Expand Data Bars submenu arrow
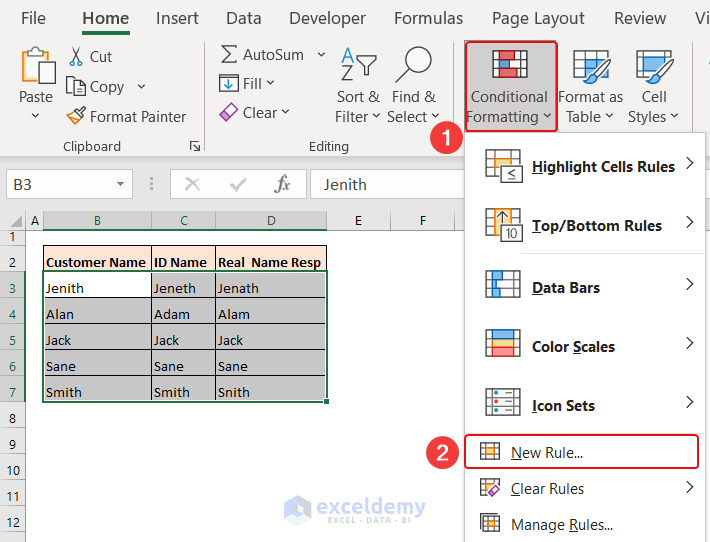710x542 pixels. coord(690,284)
